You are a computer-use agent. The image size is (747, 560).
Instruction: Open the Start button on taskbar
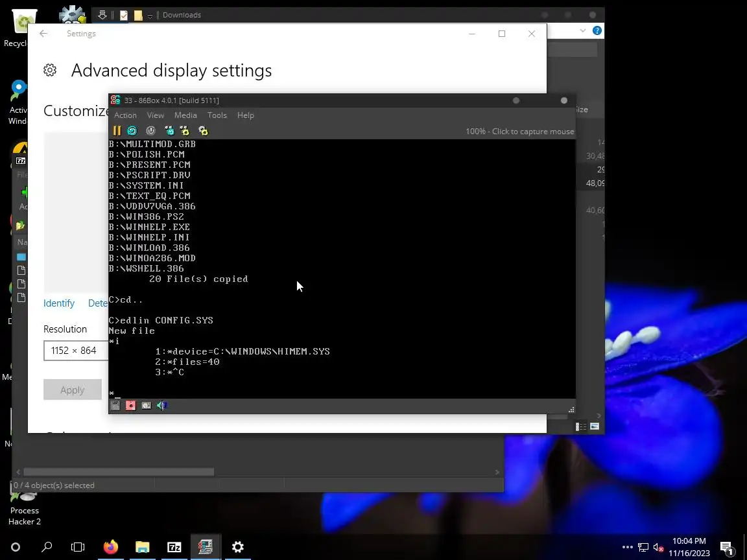point(16,547)
